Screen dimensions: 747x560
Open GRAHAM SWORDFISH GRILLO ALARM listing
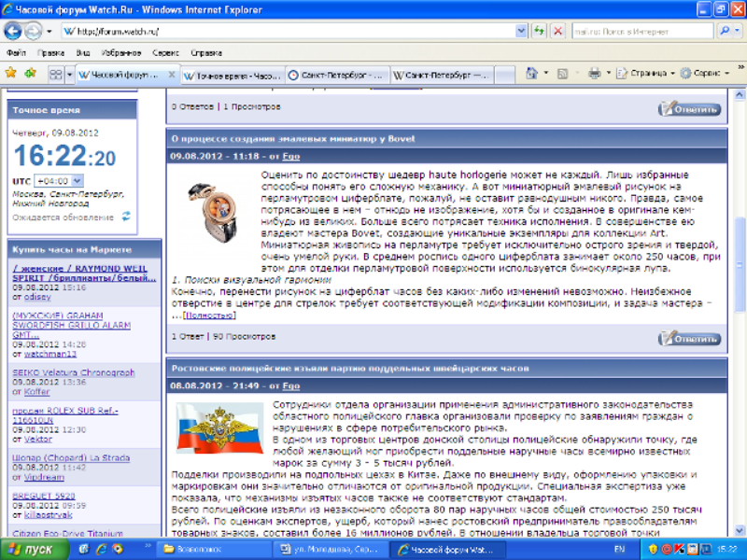72,325
